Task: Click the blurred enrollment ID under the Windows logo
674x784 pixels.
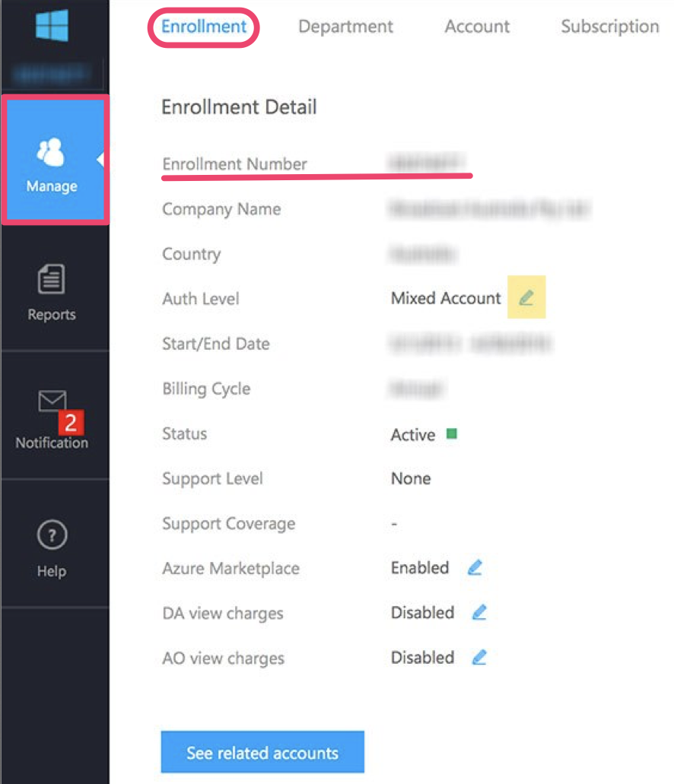Action: pos(52,73)
